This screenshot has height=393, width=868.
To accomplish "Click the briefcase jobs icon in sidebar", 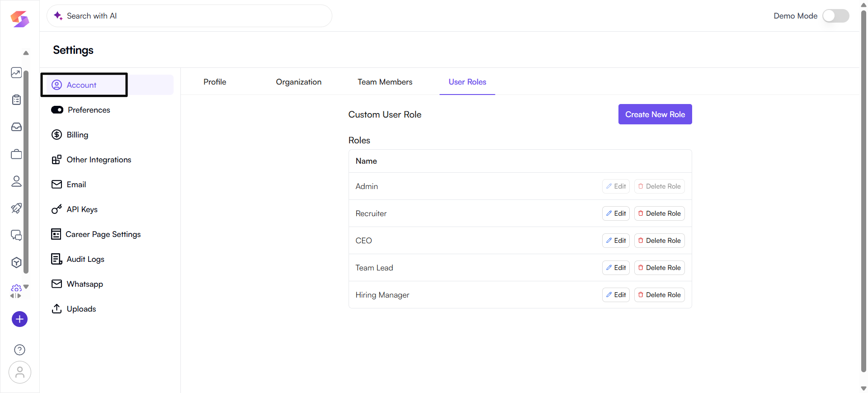I will click(16, 154).
